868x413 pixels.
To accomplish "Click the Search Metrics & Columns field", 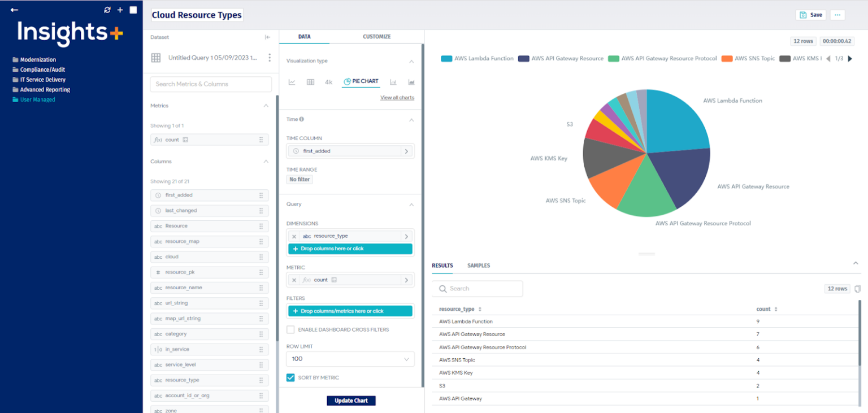I will point(210,84).
